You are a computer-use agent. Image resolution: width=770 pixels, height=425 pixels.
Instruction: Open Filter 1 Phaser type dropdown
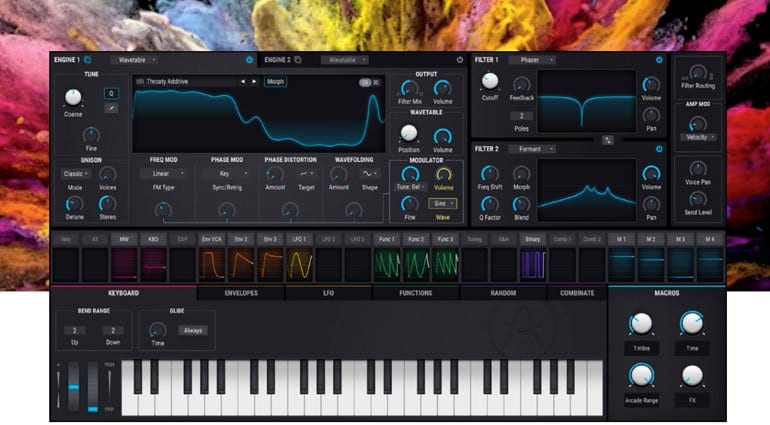[x=532, y=60]
